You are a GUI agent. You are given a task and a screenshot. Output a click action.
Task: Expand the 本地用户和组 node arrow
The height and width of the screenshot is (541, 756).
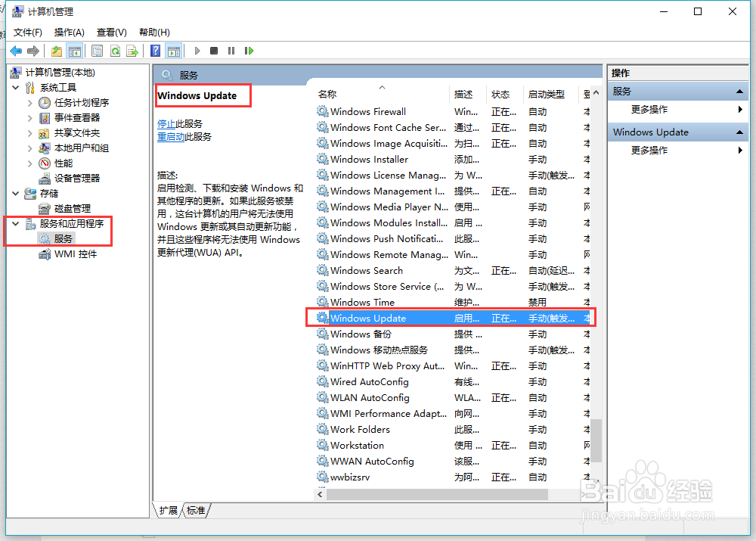click(30, 148)
